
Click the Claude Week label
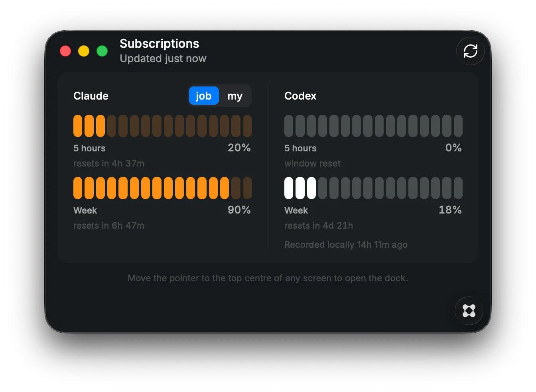click(85, 210)
